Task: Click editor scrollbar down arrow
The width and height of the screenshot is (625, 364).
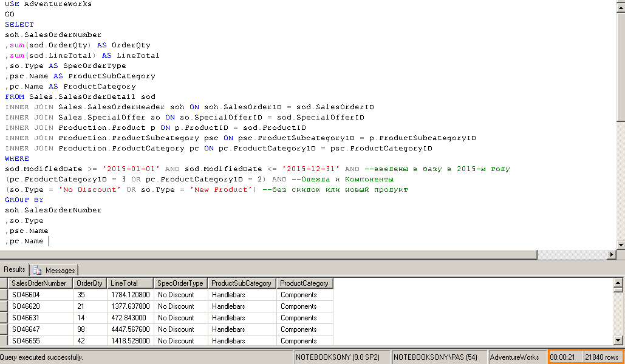Action: click(x=620, y=244)
